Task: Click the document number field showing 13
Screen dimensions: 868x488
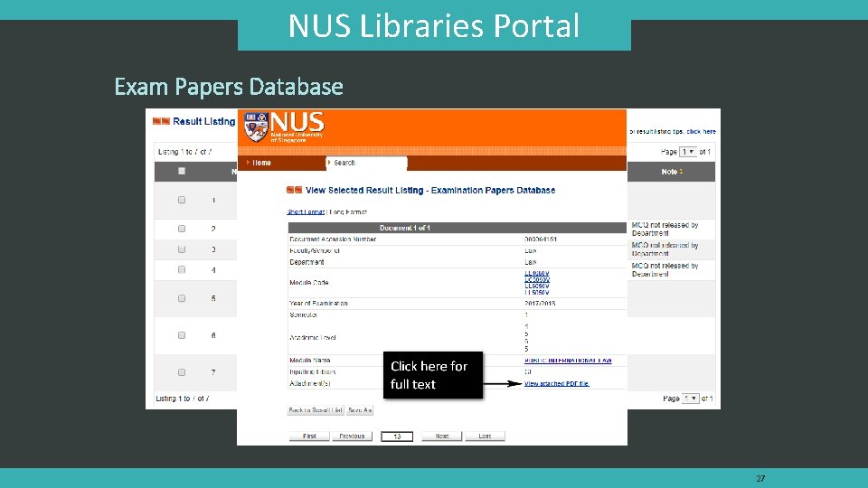Action: click(x=397, y=436)
